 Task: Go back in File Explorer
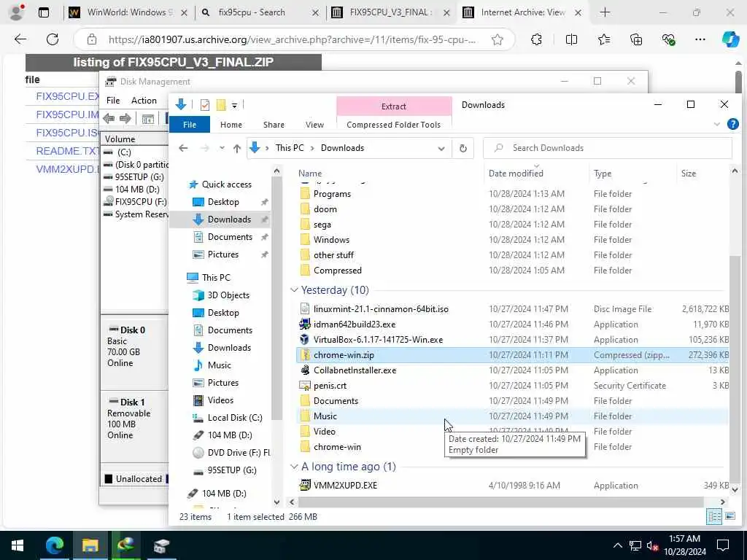[x=183, y=148]
